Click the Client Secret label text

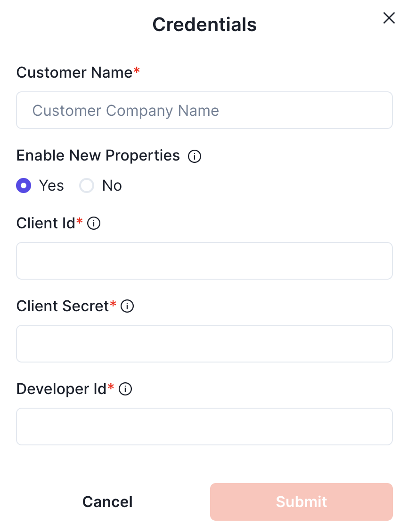point(63,306)
